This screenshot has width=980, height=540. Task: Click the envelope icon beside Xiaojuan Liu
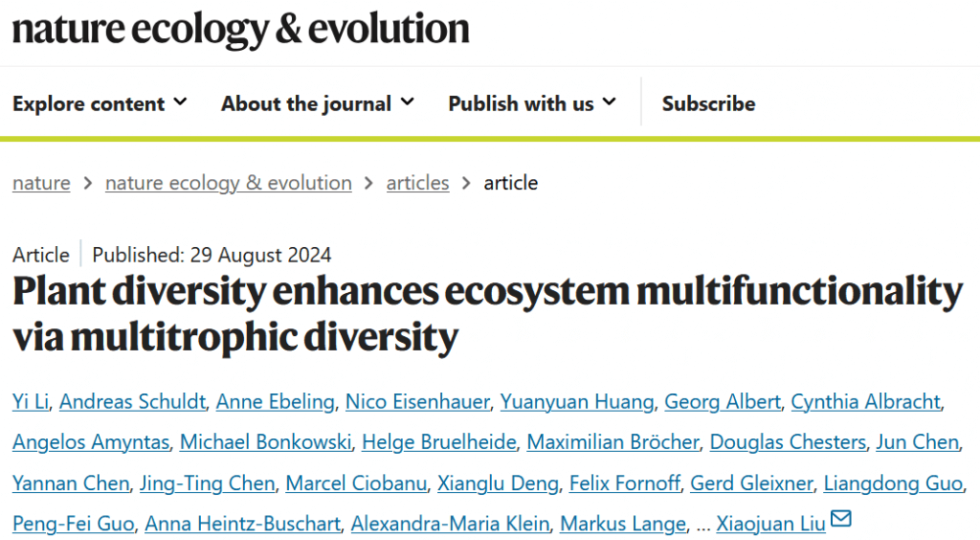click(x=841, y=521)
